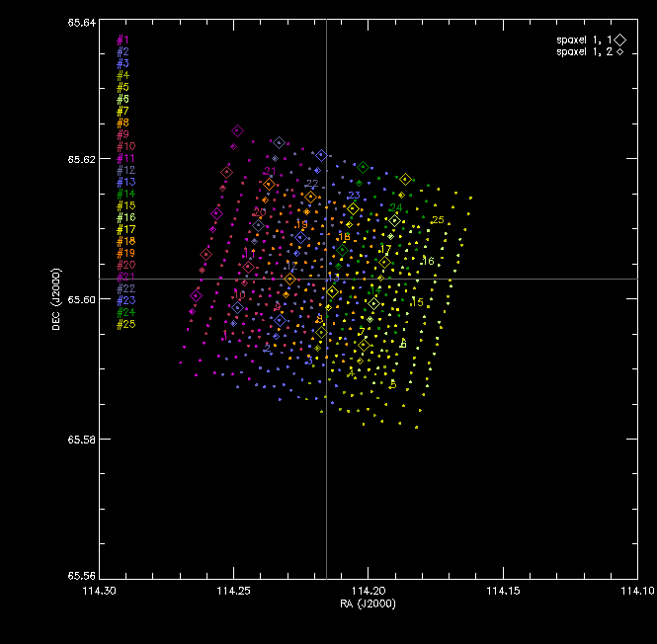
Task: Click the RA (J2000) axis title
Action: [368, 604]
